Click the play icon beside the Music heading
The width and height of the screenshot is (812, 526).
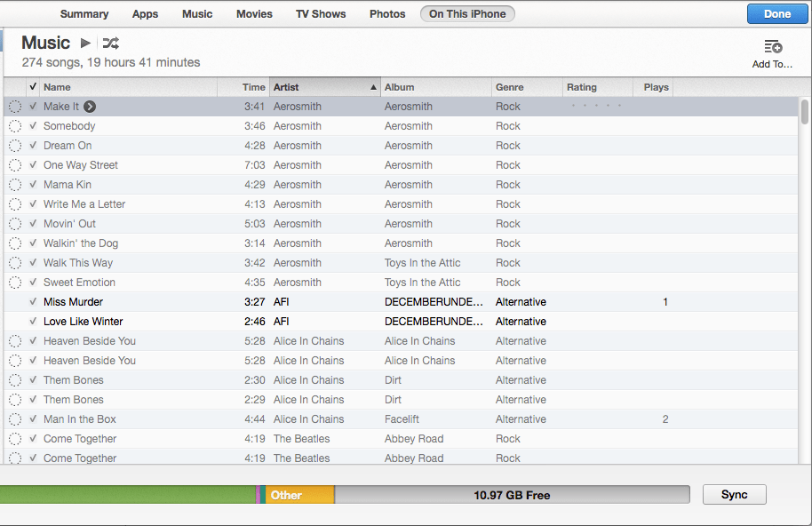pyautogui.click(x=84, y=42)
